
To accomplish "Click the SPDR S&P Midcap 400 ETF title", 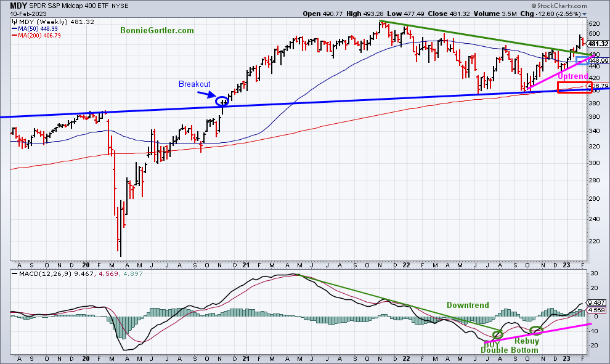I will point(69,6).
